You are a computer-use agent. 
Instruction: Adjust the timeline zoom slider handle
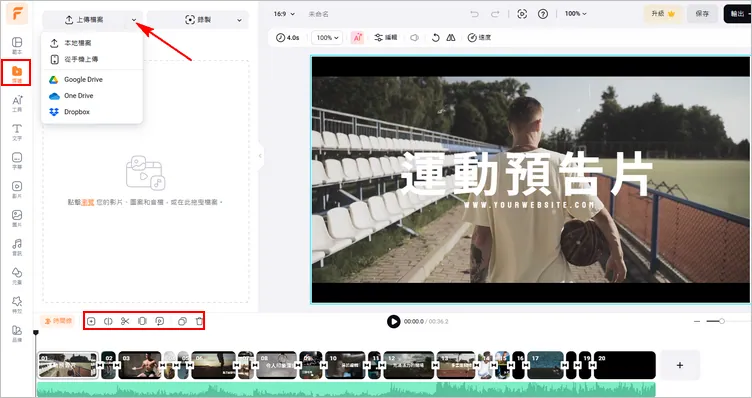[x=721, y=321]
